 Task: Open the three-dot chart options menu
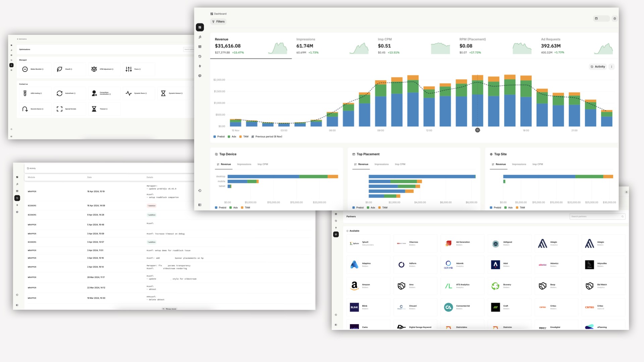click(x=611, y=67)
